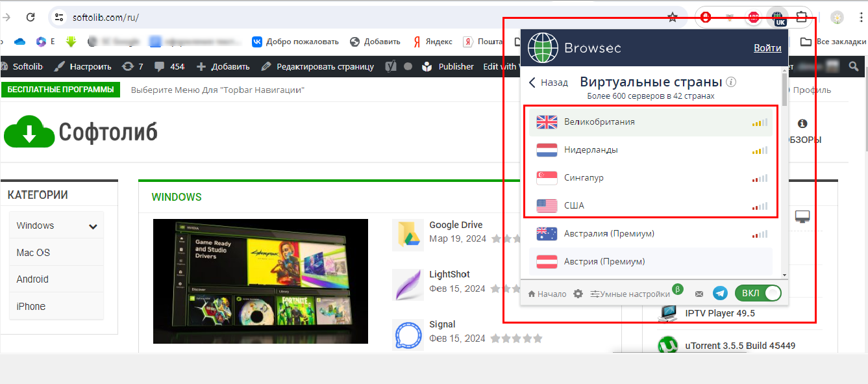Click Редактировать страницу in admin bar
The height and width of the screenshot is (384, 868).
pyautogui.click(x=317, y=66)
